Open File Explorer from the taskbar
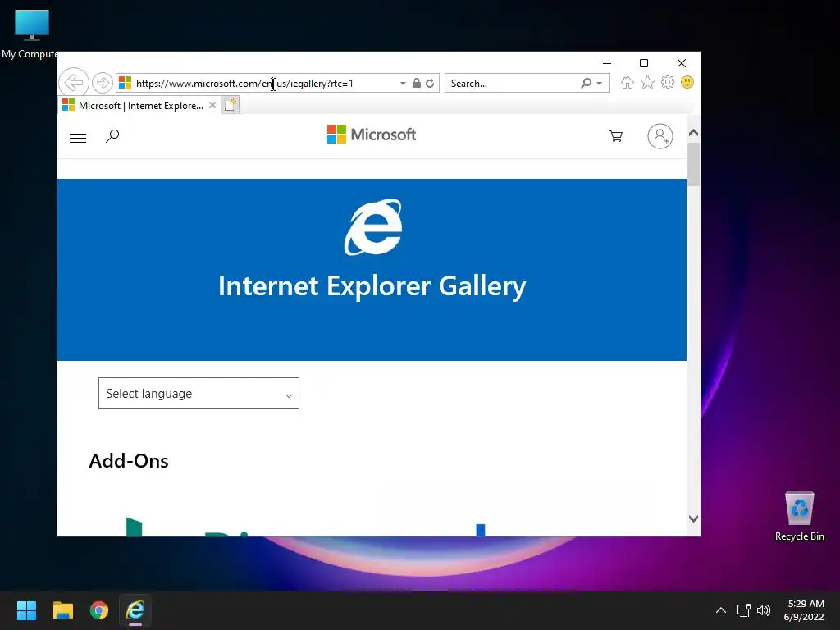The width and height of the screenshot is (840, 630). pyautogui.click(x=62, y=610)
